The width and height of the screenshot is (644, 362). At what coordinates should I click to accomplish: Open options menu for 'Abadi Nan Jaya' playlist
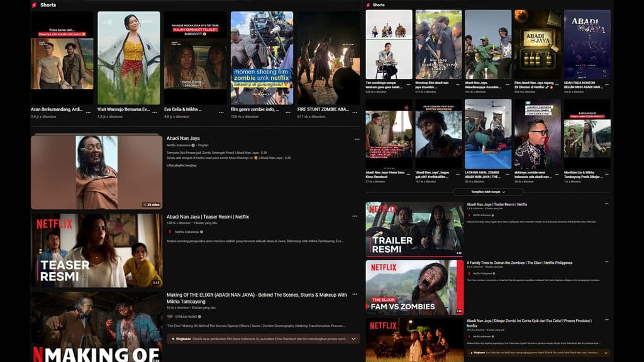coord(357,139)
